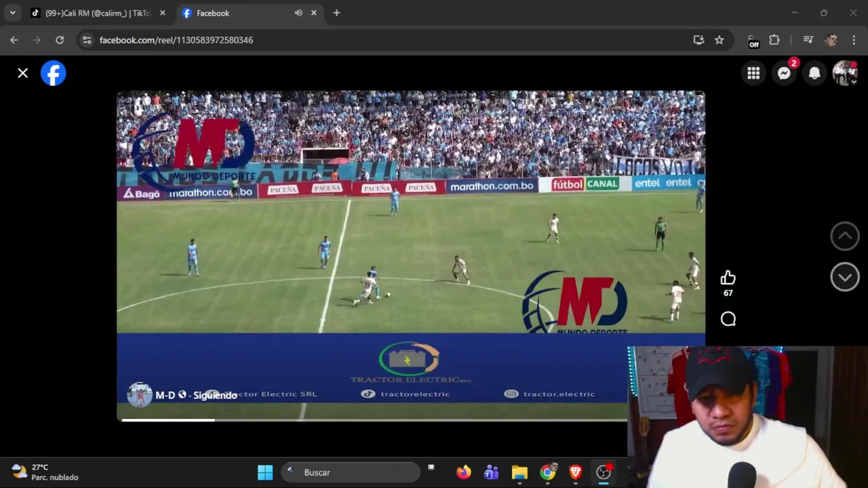This screenshot has height=488, width=868.
Task: Open OBS Studio from the taskbar
Action: click(604, 472)
